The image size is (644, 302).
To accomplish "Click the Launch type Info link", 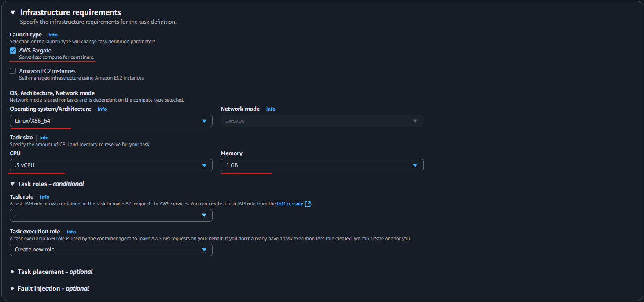I will (x=52, y=35).
